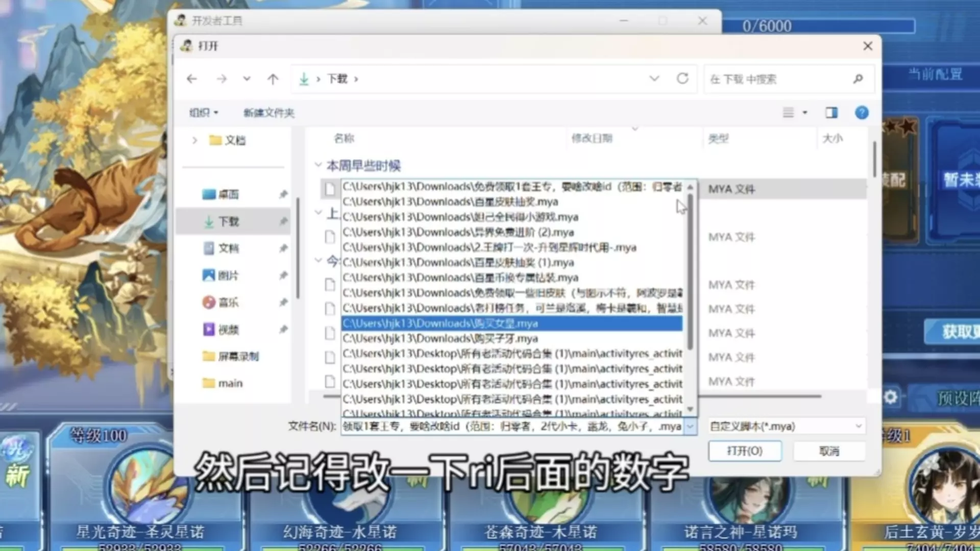The image size is (980, 551).
Task: Collapse the earlier this week group
Action: [318, 165]
